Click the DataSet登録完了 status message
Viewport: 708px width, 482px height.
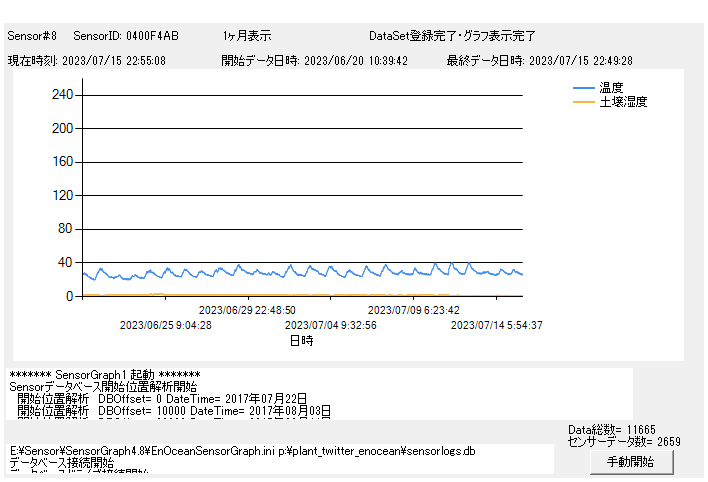(x=452, y=36)
